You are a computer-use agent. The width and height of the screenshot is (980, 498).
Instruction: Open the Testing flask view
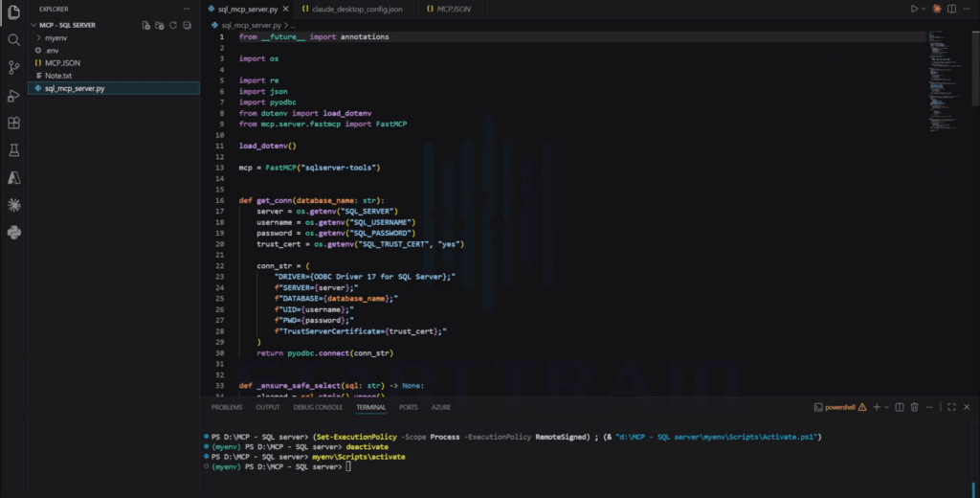pyautogui.click(x=13, y=150)
